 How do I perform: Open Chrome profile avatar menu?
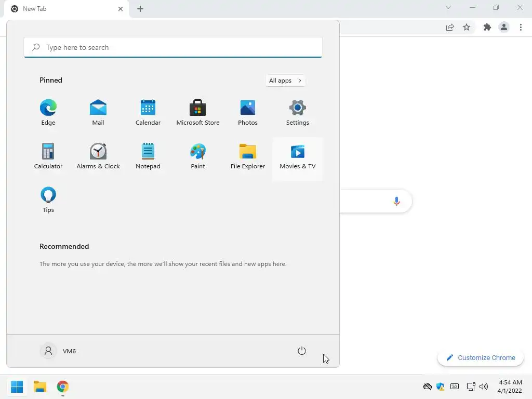tap(504, 27)
